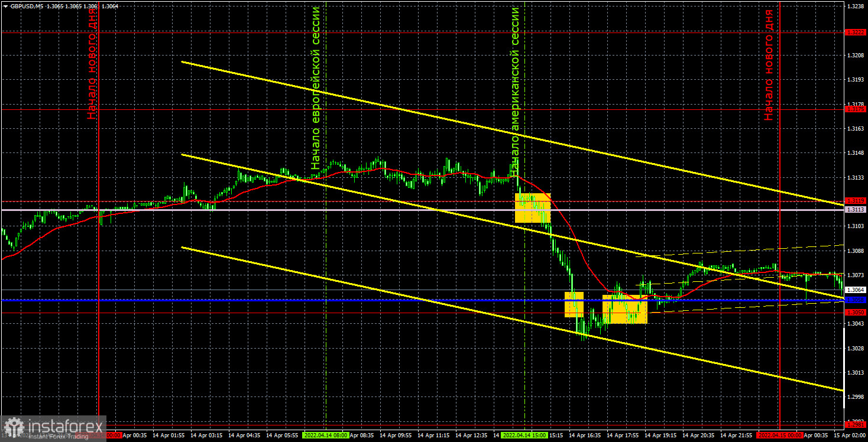
Task: Click the 1.3103 price axis value
Action: coord(856,226)
